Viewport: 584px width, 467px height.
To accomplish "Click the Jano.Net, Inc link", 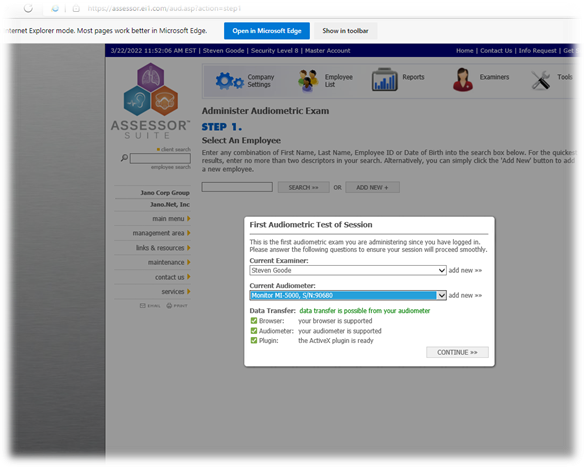I will pos(170,204).
